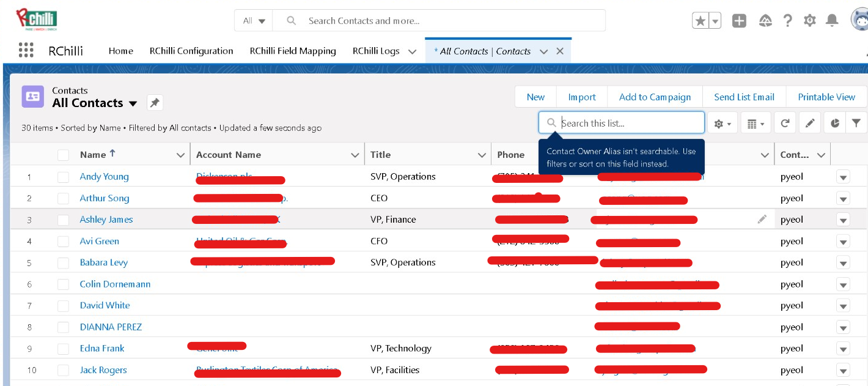The image size is (868, 386).
Task: Open the global actions plus icon
Action: [739, 21]
